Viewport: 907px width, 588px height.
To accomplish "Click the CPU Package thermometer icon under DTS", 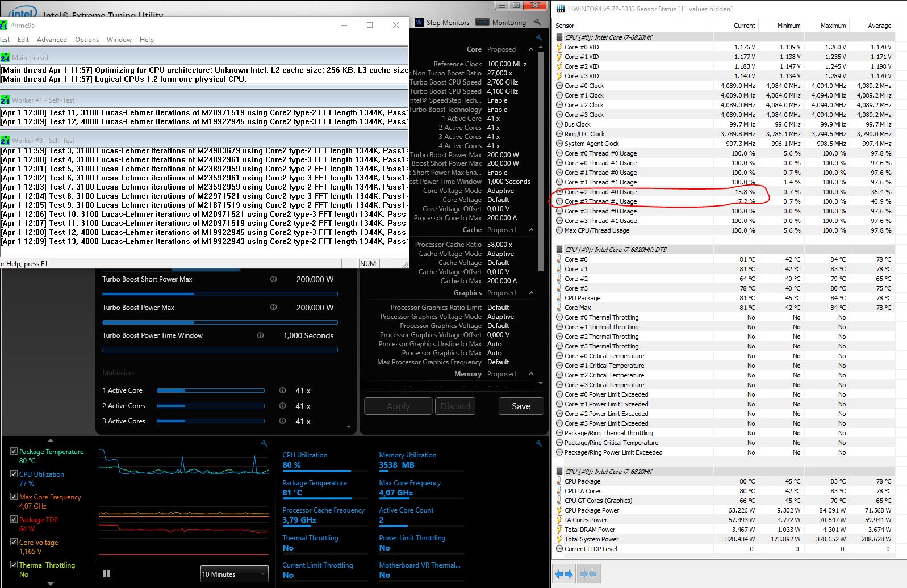I will pos(559,298).
